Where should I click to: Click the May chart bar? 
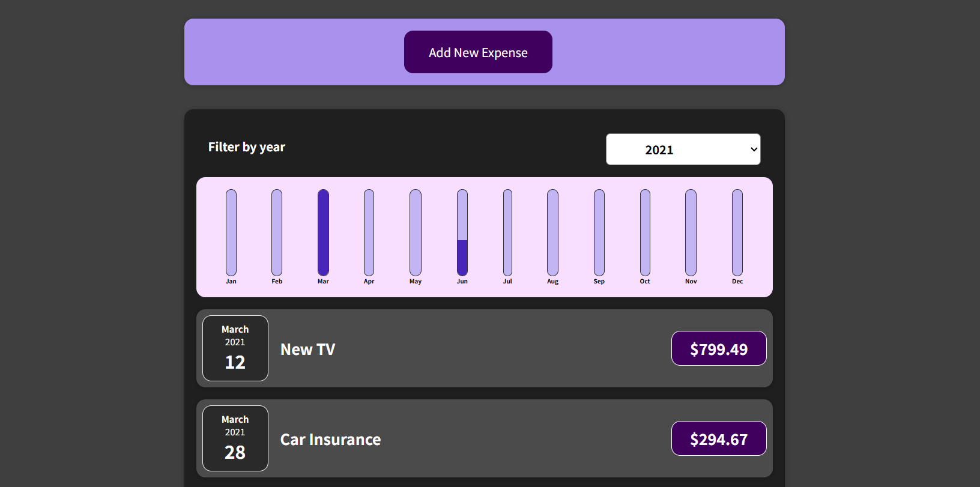click(416, 232)
